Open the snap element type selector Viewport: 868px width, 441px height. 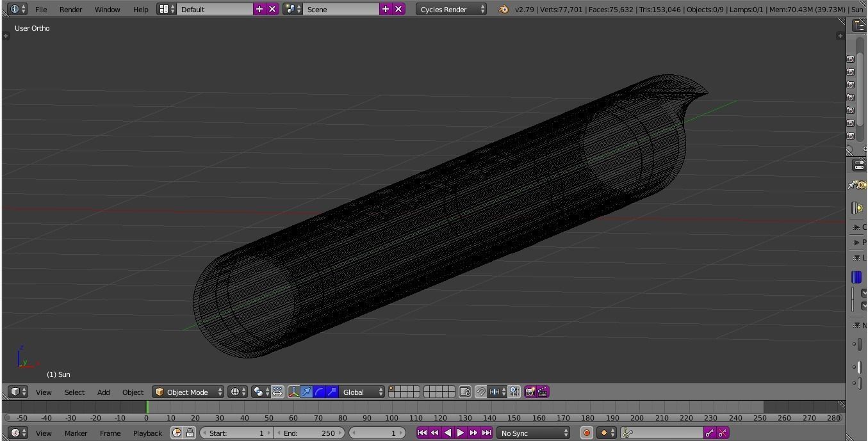(497, 392)
